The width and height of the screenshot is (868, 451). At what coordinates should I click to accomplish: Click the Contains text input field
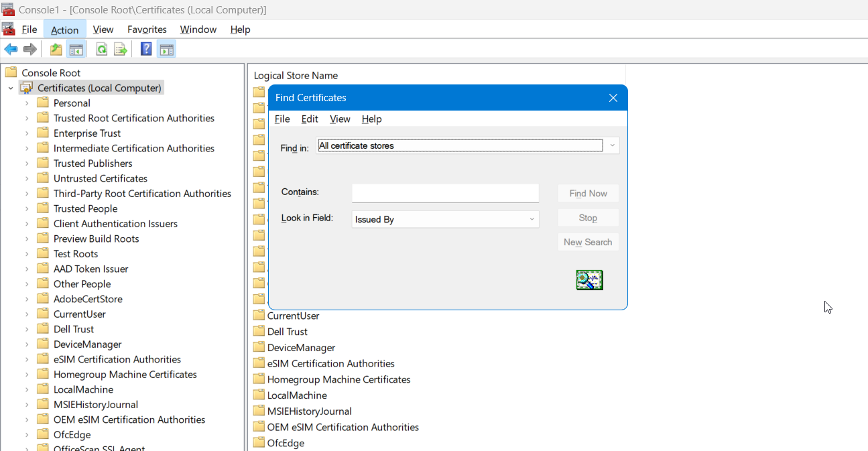click(445, 193)
